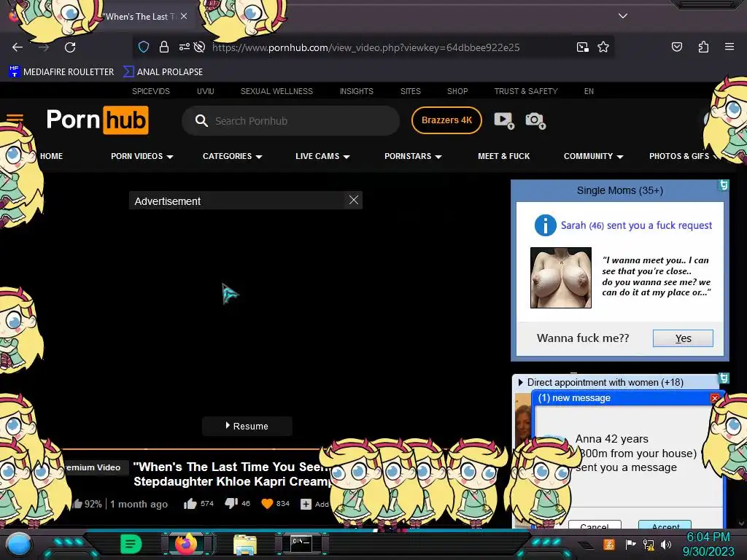The height and width of the screenshot is (560, 747).
Task: Expand the CATEGORIES navigation dropdown
Action: pos(233,156)
